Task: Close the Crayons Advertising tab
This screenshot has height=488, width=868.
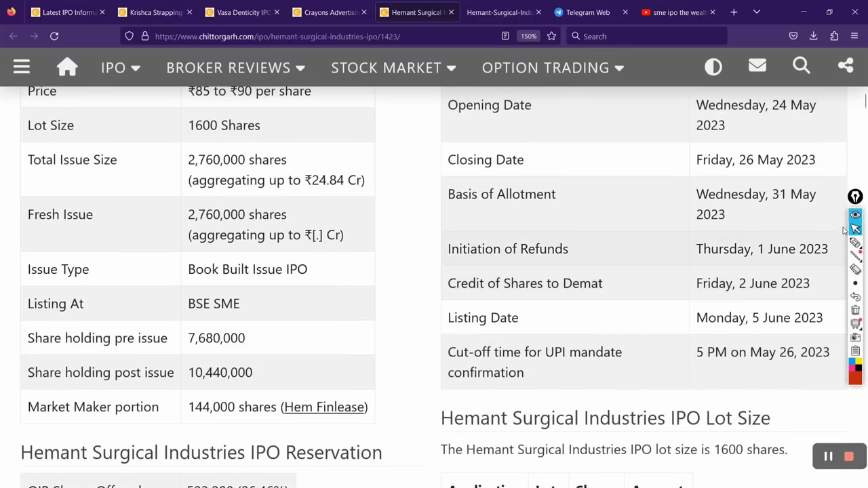Action: click(364, 12)
